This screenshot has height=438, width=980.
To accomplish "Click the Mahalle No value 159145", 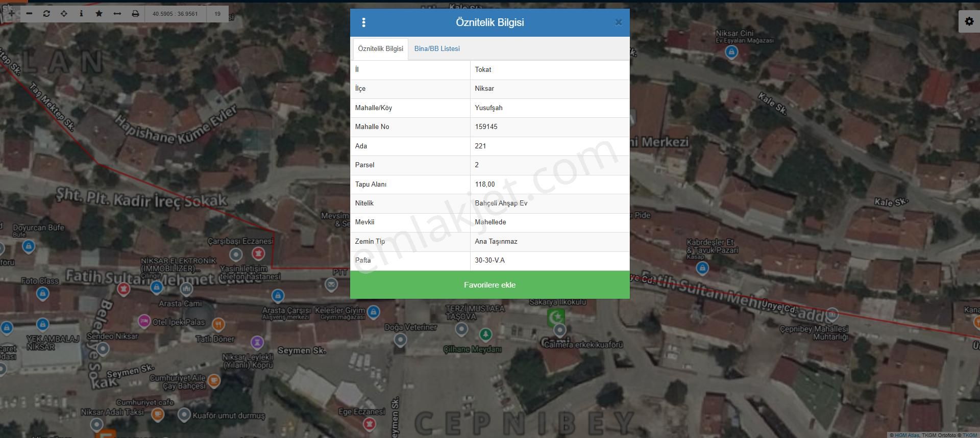I will (486, 126).
